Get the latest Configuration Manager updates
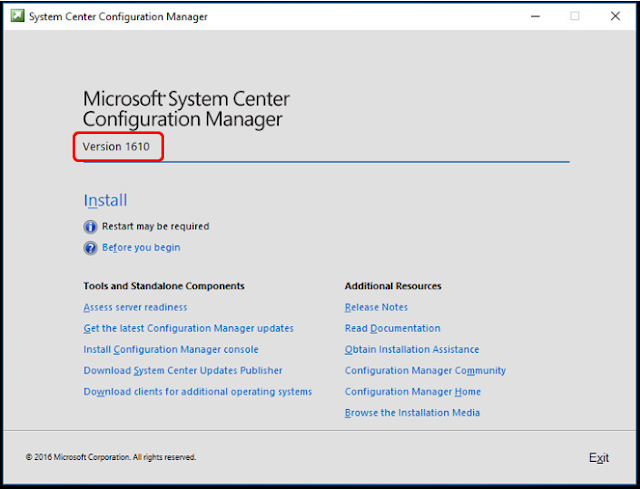Image resolution: width=640 pixels, height=490 pixels. 188,328
